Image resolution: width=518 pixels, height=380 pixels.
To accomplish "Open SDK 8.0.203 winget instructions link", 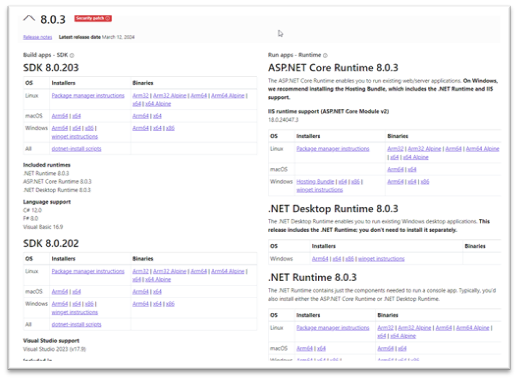I will click(75, 137).
